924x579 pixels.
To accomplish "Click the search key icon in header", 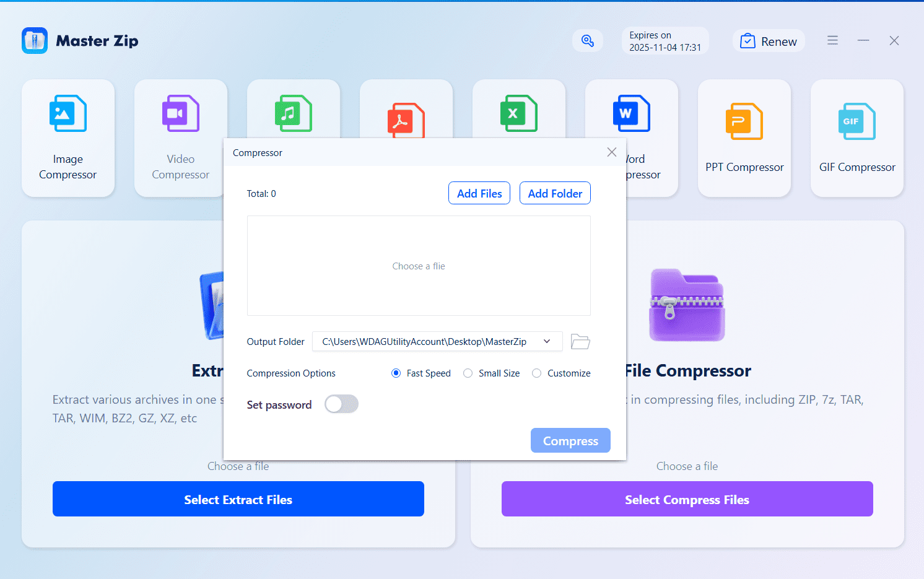I will point(588,41).
